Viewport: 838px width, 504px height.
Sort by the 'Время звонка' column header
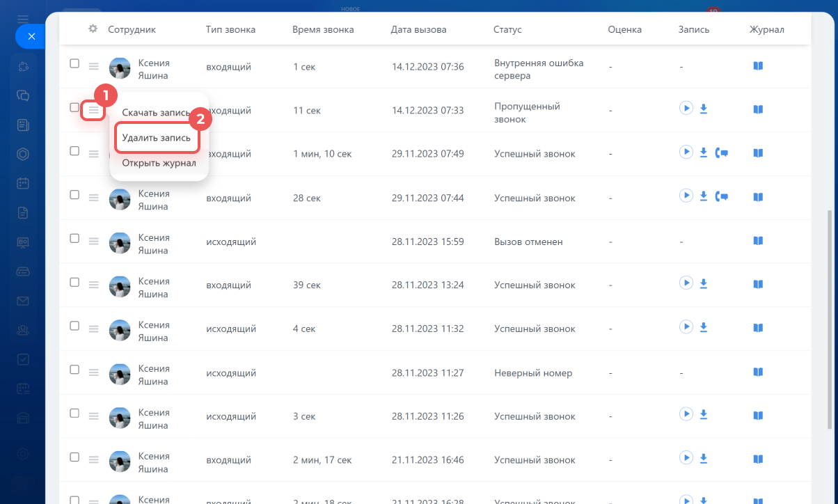pos(323,30)
